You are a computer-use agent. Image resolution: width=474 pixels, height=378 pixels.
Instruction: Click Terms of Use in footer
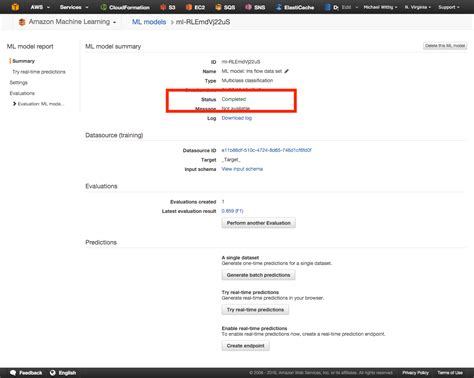tap(450, 373)
